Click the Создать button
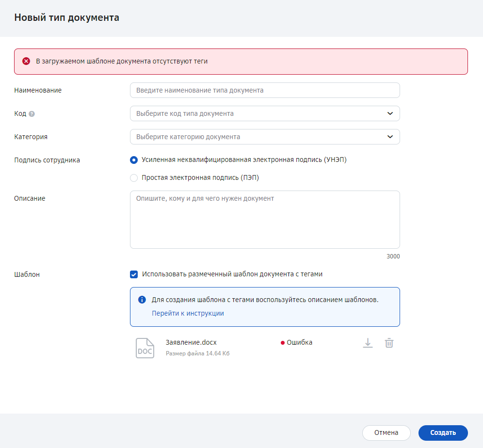The height and width of the screenshot is (448, 483). (x=443, y=432)
